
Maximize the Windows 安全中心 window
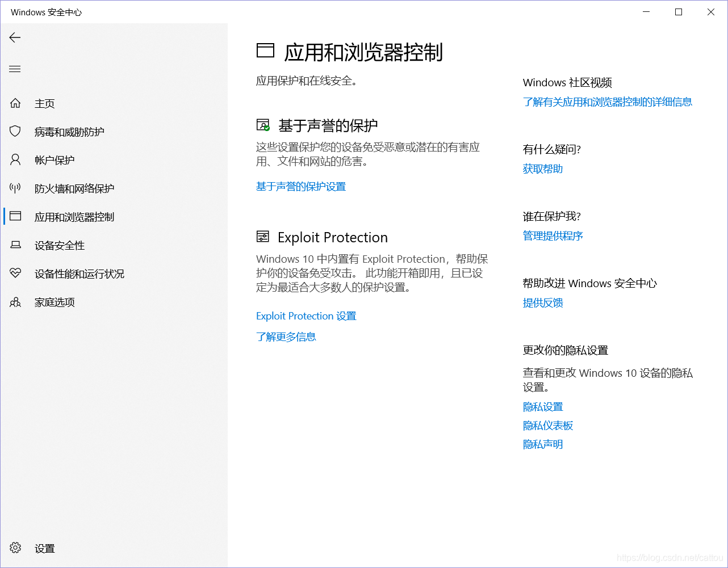(679, 12)
